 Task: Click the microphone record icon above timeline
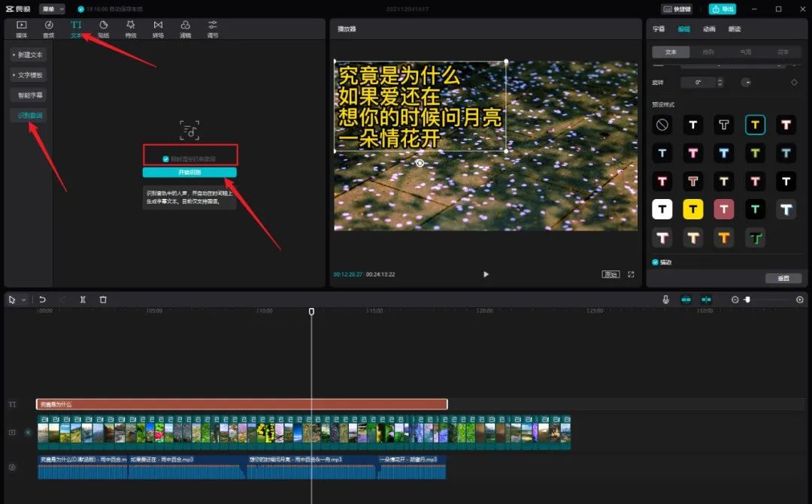(x=665, y=300)
